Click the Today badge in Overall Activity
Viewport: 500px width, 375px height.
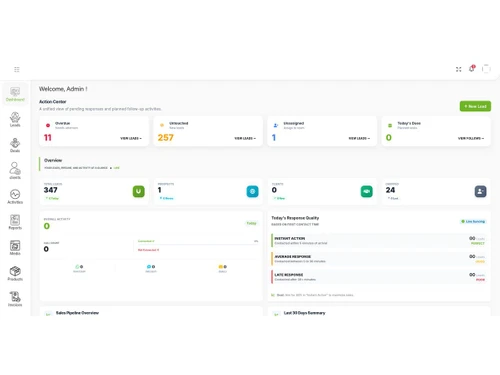(251, 223)
